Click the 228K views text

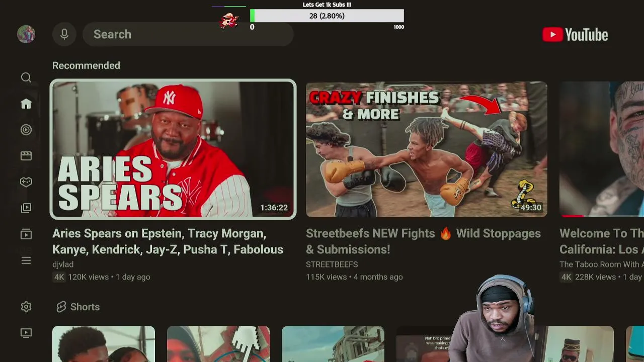[x=595, y=277]
